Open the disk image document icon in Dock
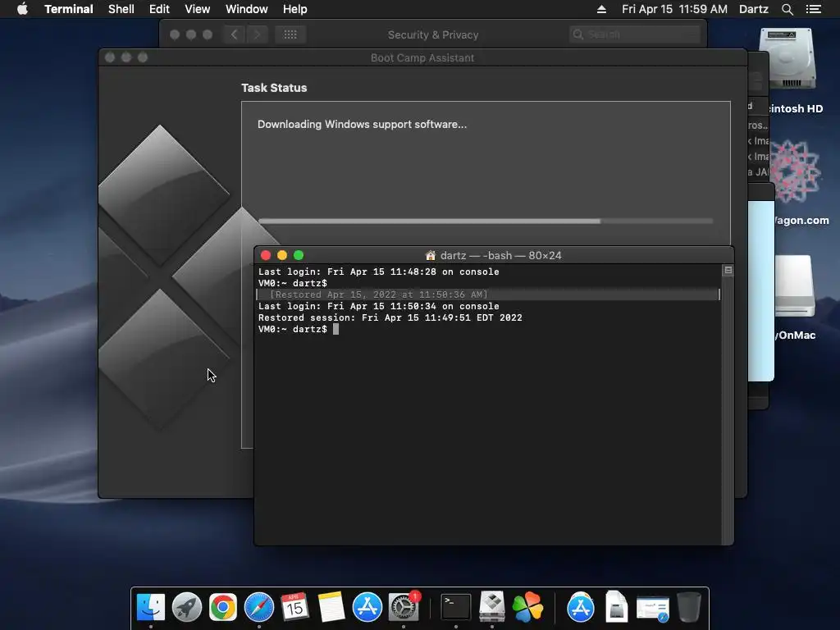The image size is (840, 630). pos(617,607)
